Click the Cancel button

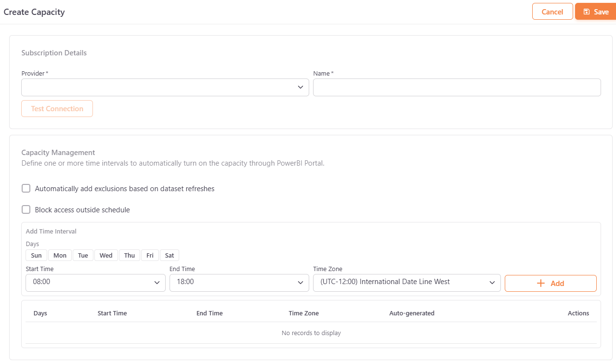tap(552, 12)
